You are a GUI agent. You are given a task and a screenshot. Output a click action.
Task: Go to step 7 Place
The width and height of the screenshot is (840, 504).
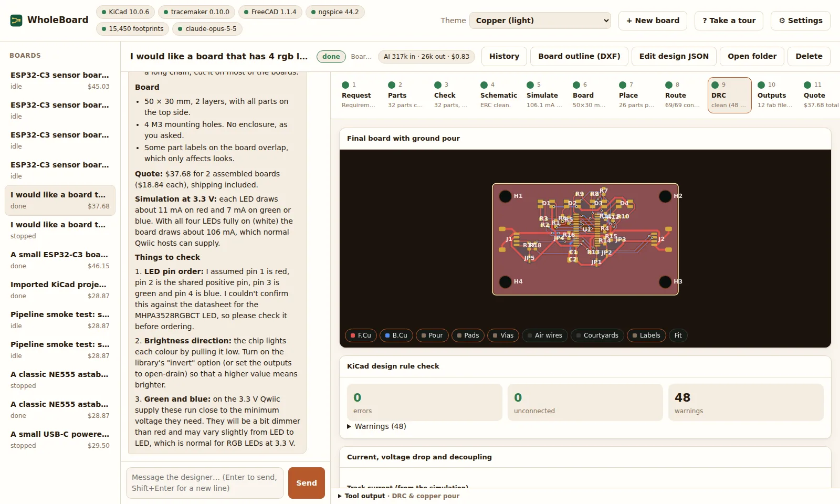point(636,95)
